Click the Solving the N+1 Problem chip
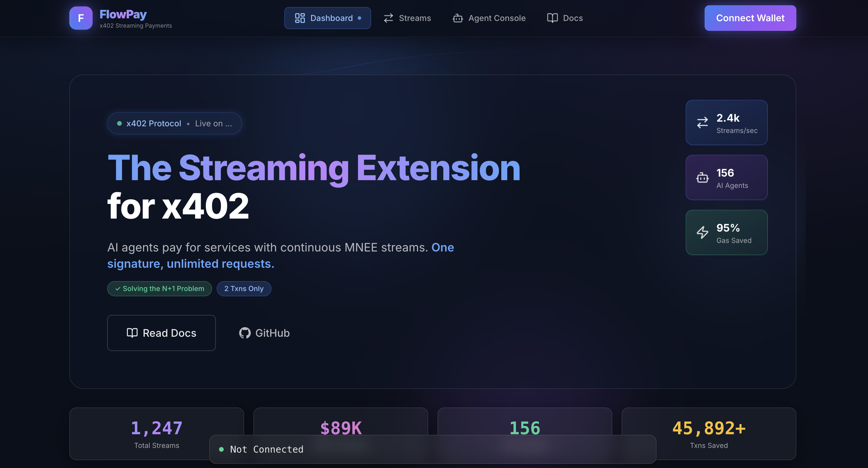The height and width of the screenshot is (468, 868). [159, 288]
